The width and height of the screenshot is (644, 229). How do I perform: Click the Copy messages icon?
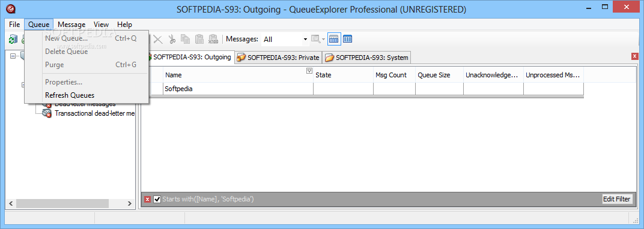pos(186,40)
